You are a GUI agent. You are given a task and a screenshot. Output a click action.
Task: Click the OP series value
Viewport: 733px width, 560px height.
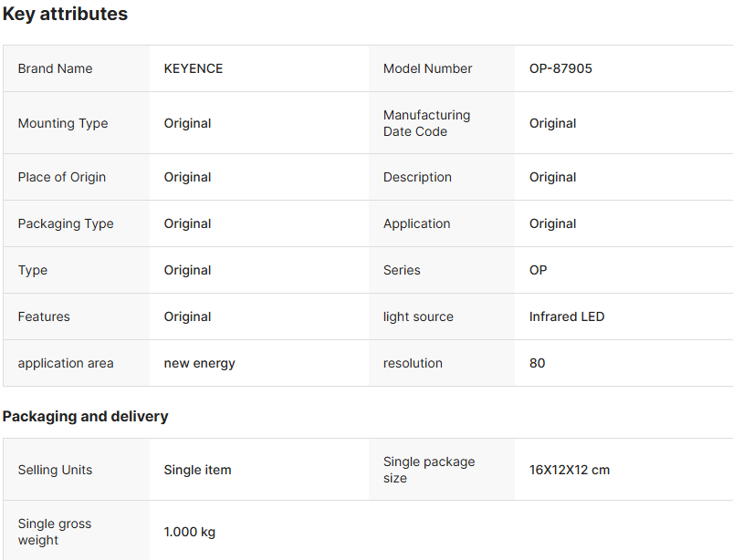click(539, 270)
